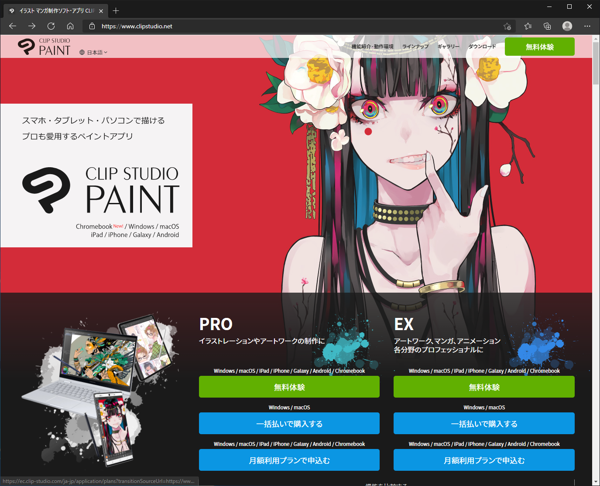This screenshot has width=600, height=486.
Task: Open the Favorites list icon
Action: [528, 26]
